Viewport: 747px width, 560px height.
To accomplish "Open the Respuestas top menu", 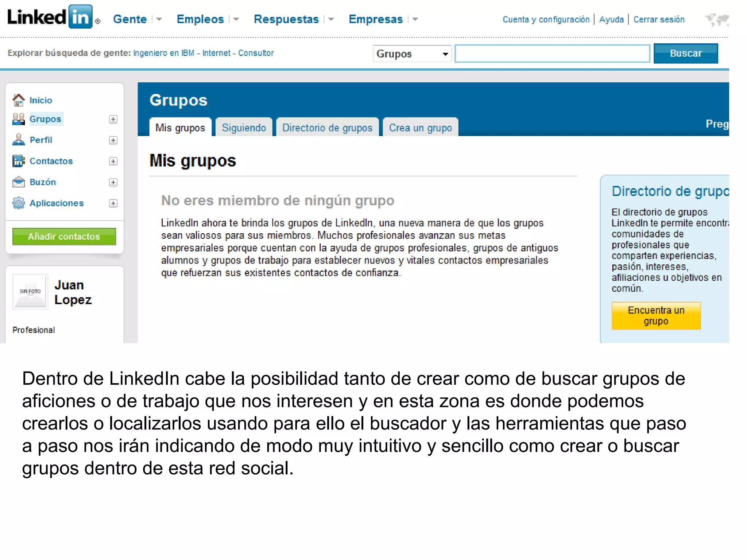I will tap(286, 19).
